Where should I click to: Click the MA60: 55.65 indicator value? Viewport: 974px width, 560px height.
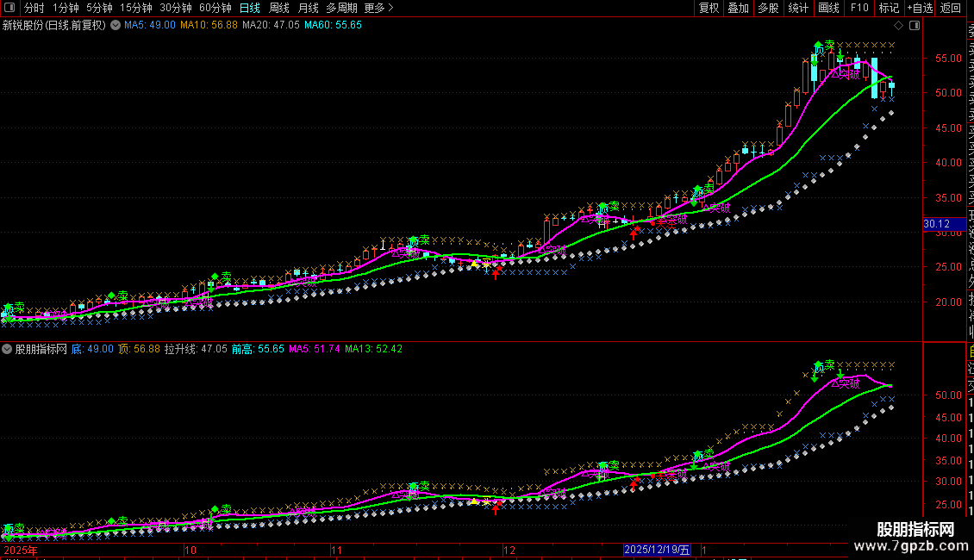(x=333, y=26)
